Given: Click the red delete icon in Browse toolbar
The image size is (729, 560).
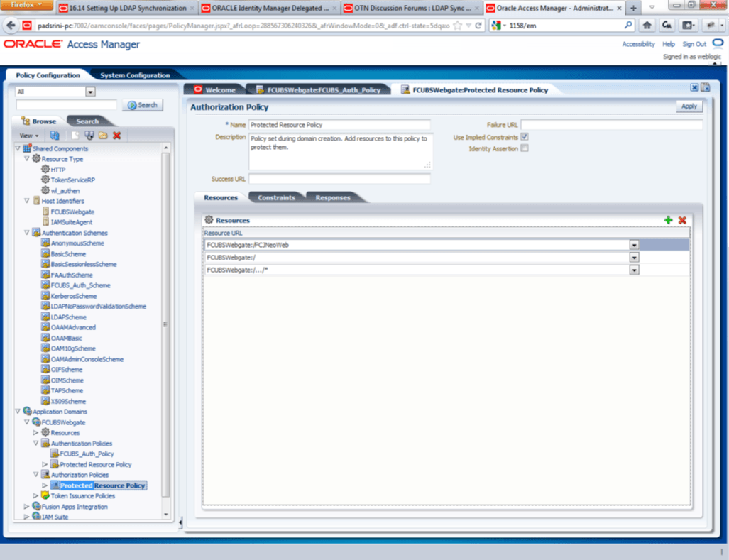Looking at the screenshot, I should click(x=116, y=136).
